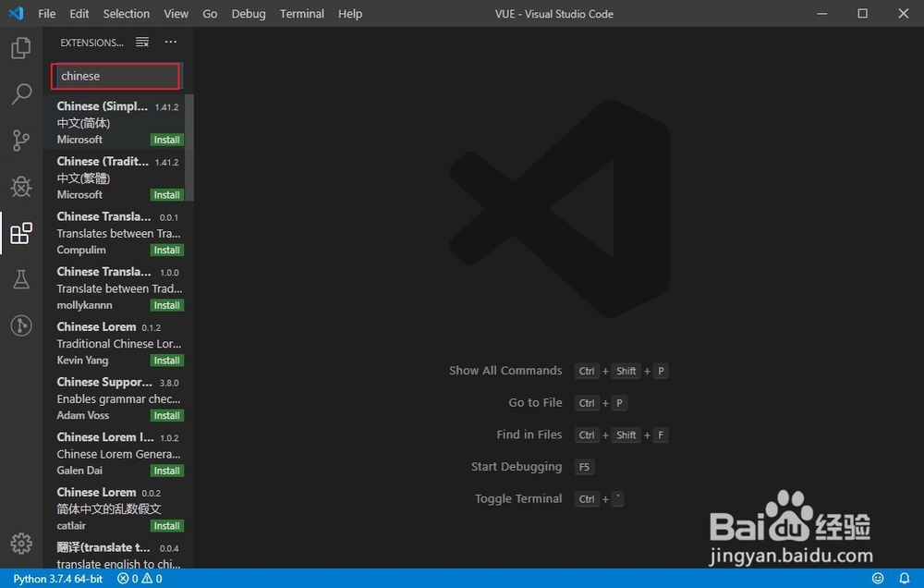Maximize the Visual Studio Code window
924x588 pixels.
click(862, 13)
